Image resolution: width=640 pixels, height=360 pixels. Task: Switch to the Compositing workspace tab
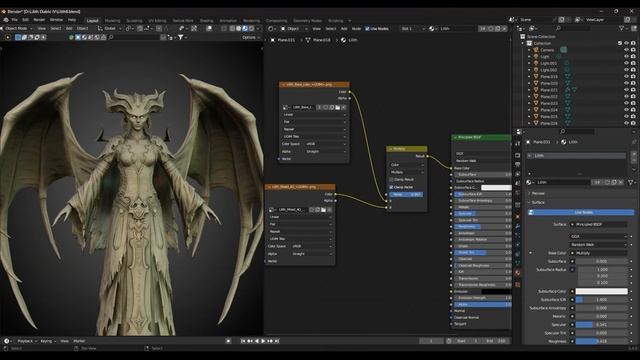click(x=276, y=20)
